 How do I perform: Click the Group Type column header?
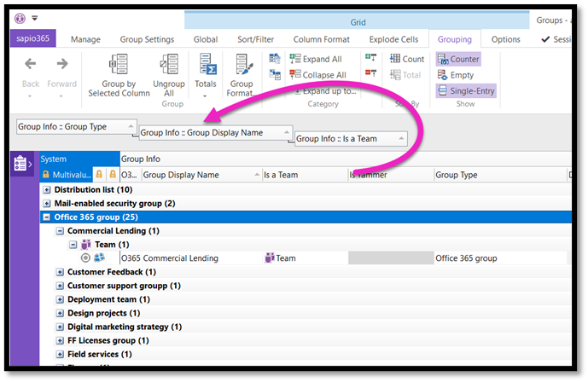[500, 175]
